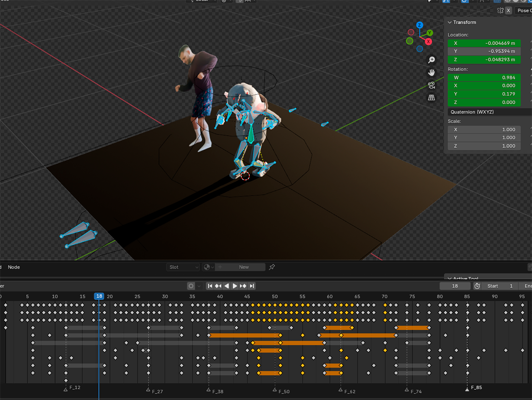The width and height of the screenshot is (532, 400).
Task: Toggle X-axis mirror in pose options
Action: coord(508,11)
